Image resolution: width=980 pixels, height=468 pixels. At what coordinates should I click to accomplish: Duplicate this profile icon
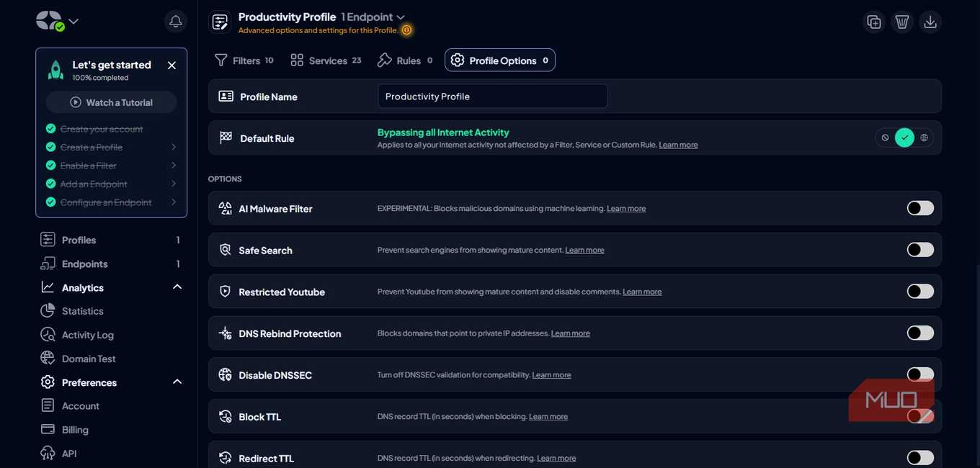click(x=874, y=22)
